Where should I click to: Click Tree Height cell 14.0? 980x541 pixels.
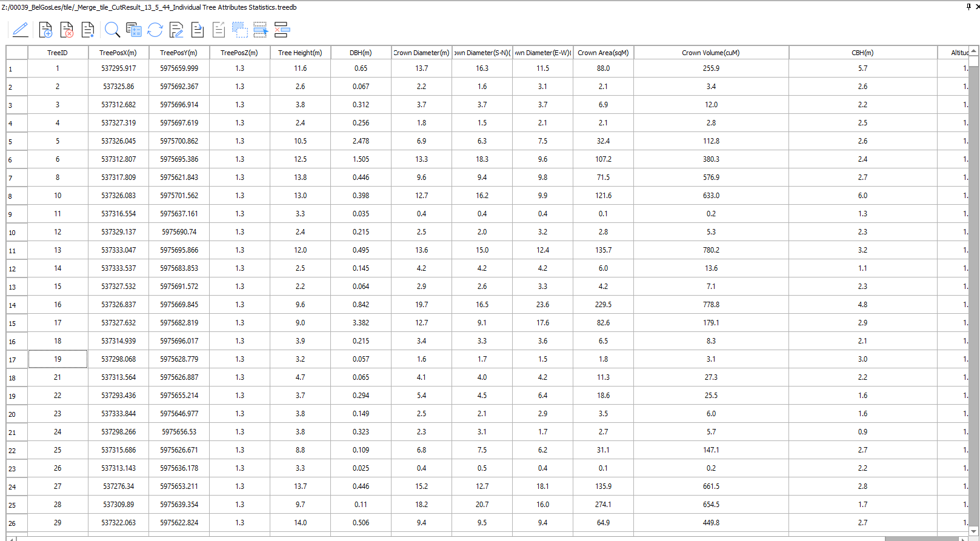(300, 523)
